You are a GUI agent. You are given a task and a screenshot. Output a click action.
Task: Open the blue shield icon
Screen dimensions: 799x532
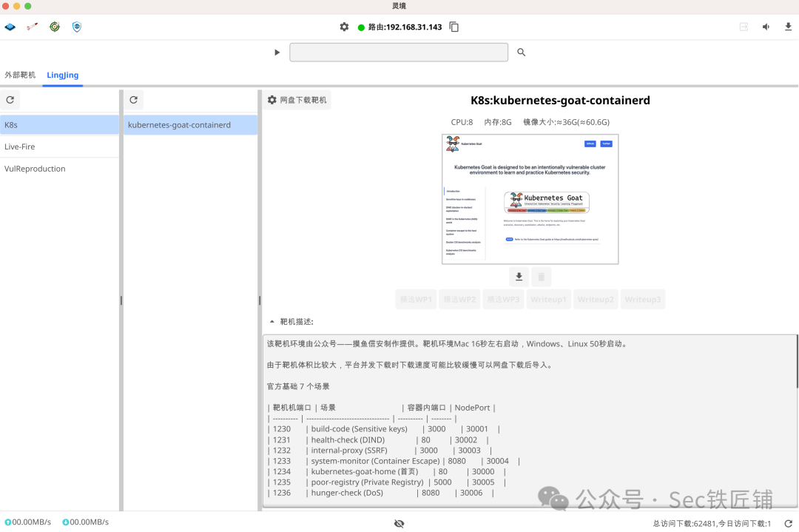(77, 27)
